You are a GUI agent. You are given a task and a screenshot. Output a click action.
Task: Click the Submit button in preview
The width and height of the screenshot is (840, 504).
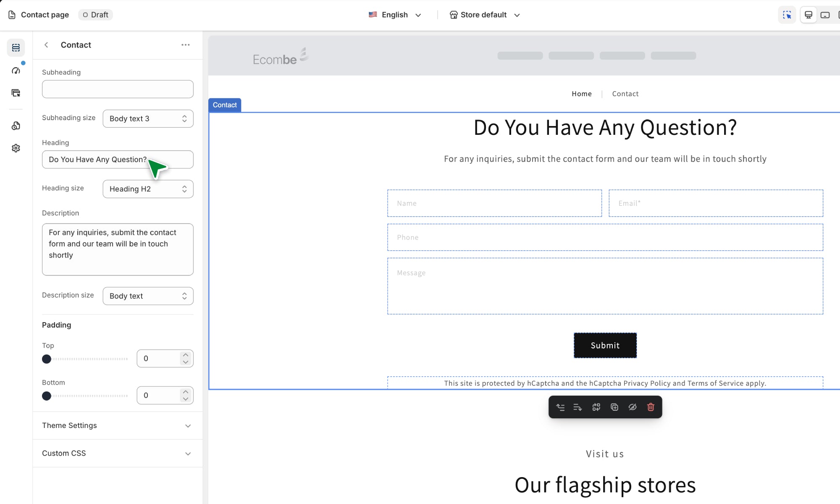point(605,345)
